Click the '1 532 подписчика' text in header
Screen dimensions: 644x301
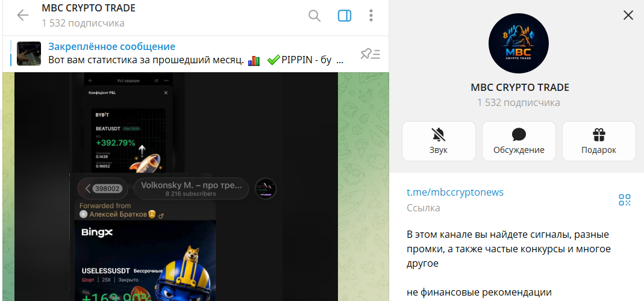pos(83,23)
